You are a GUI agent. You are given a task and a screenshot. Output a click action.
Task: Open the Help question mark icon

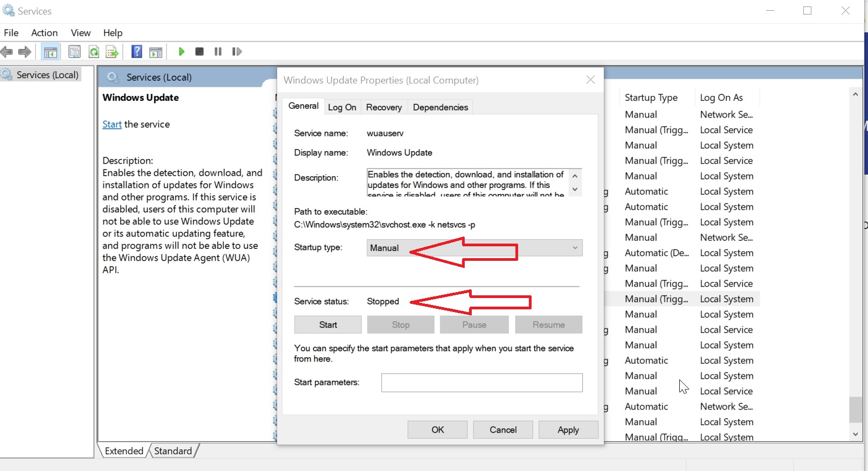tap(137, 52)
